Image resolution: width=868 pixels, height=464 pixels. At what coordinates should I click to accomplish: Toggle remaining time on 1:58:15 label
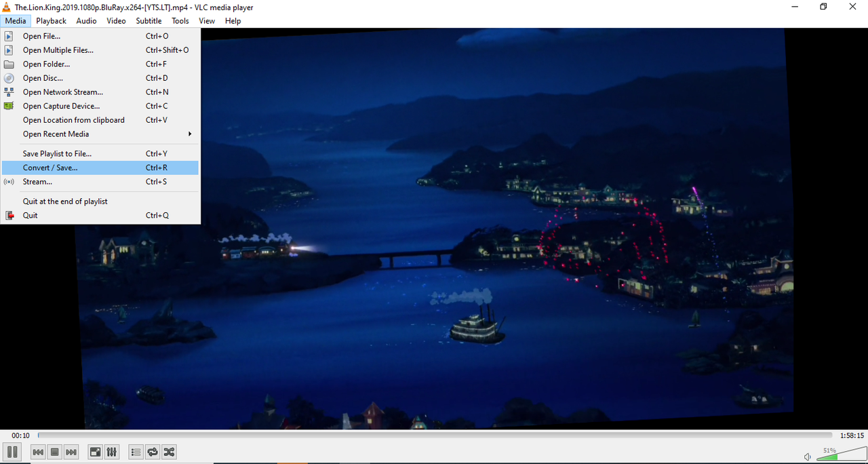tap(852, 436)
